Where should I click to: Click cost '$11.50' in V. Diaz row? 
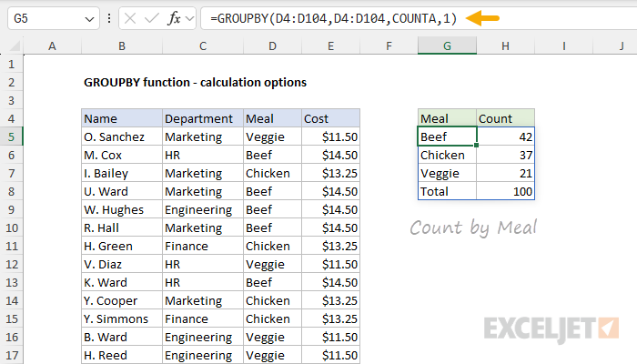tap(330, 265)
